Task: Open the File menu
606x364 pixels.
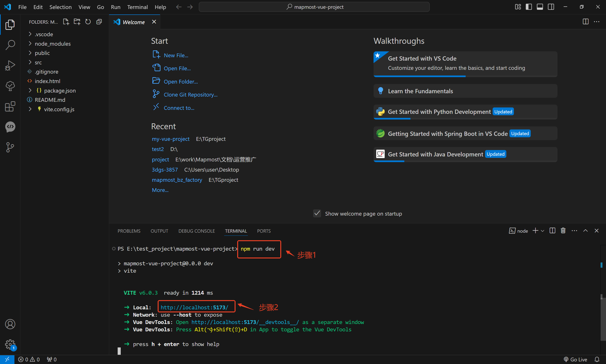Action: (x=22, y=7)
